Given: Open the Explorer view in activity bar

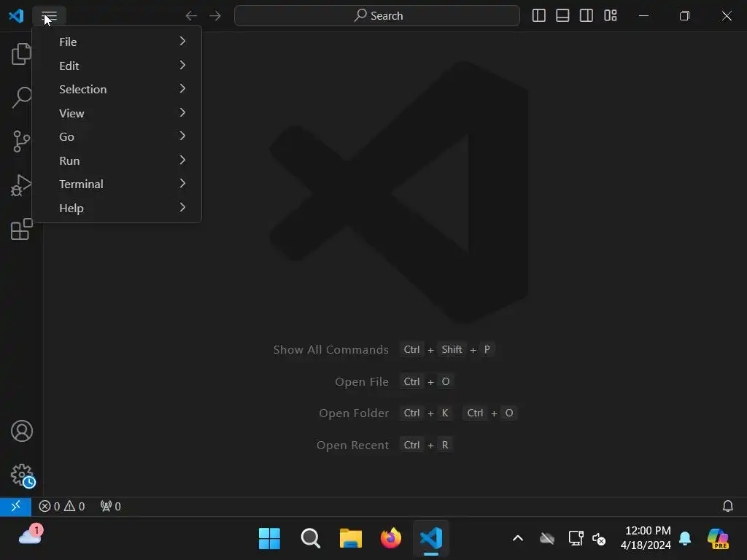Looking at the screenshot, I should pyautogui.click(x=21, y=54).
